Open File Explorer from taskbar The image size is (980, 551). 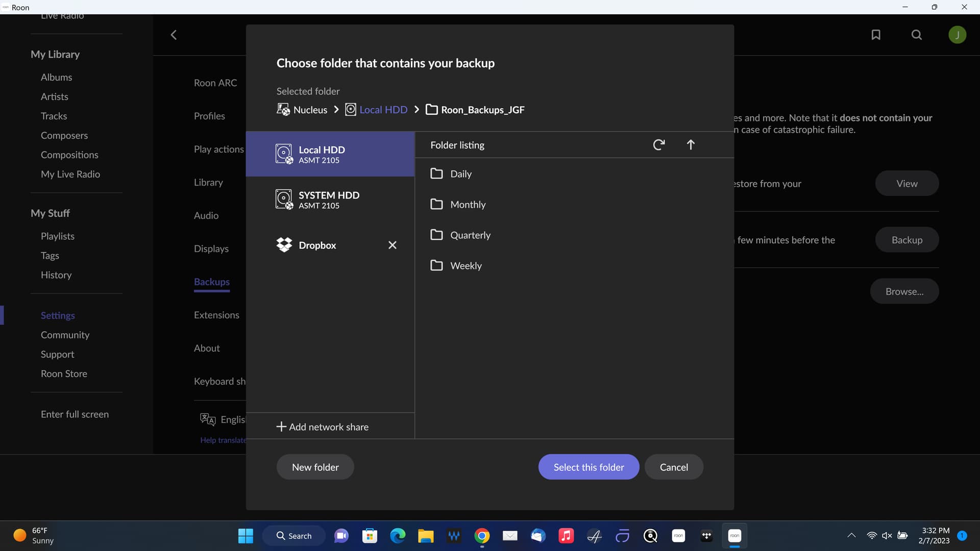(x=426, y=536)
